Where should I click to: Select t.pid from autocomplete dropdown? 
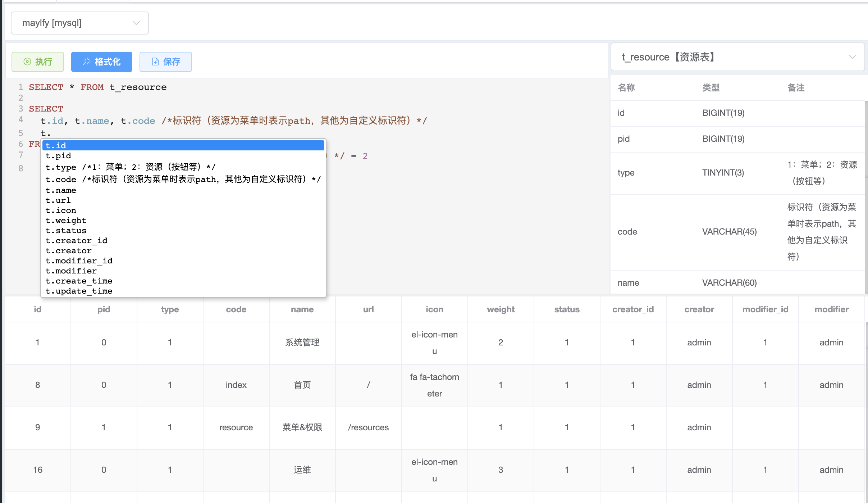tap(58, 156)
